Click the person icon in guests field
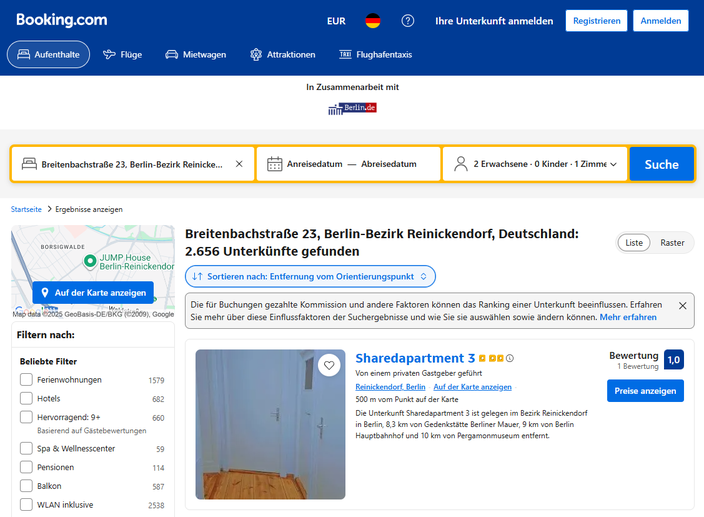Viewport: 704px width, 517px height. [461, 164]
